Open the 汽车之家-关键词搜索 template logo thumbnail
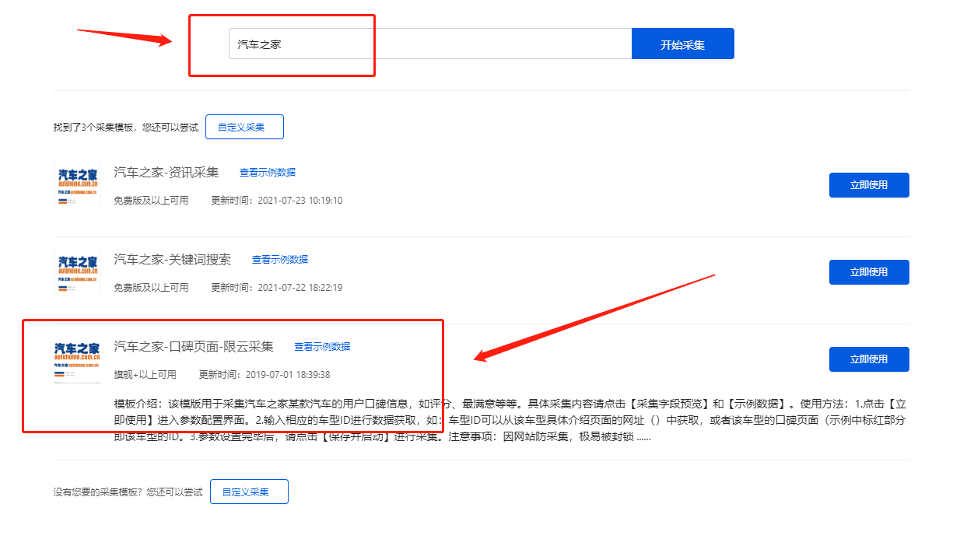This screenshot has width=967, height=560. pos(76,272)
